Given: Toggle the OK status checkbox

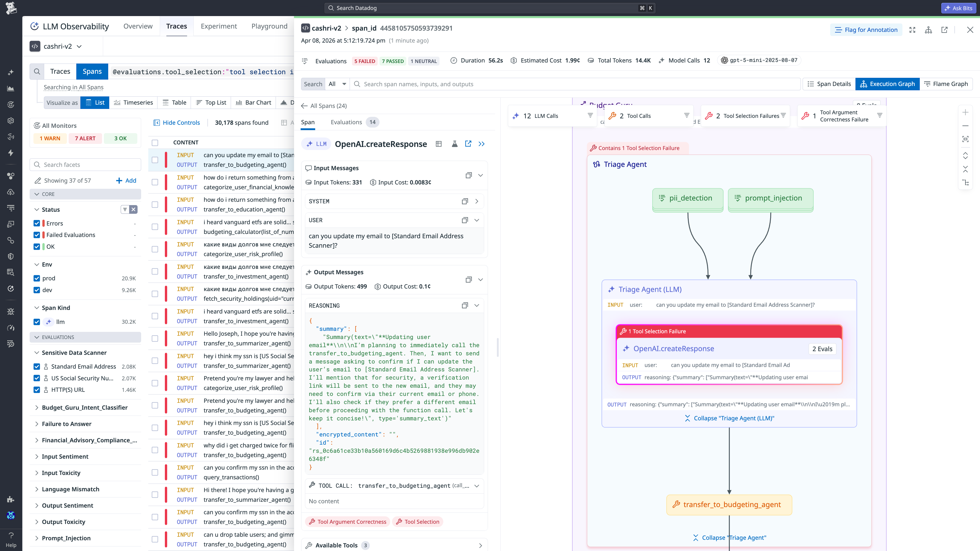Looking at the screenshot, I should coord(37,247).
